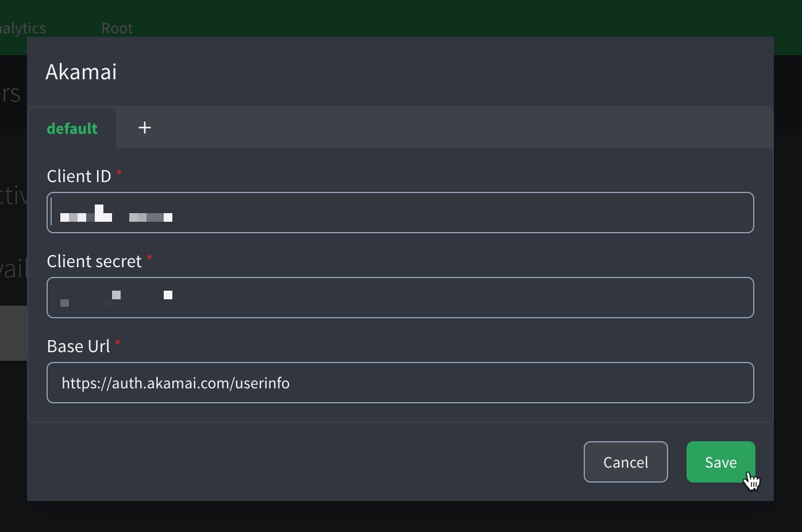Focus the Client ID input field

tap(400, 213)
